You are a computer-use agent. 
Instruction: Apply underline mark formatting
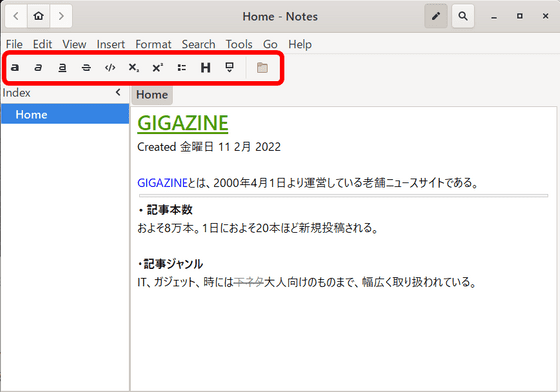(x=62, y=67)
